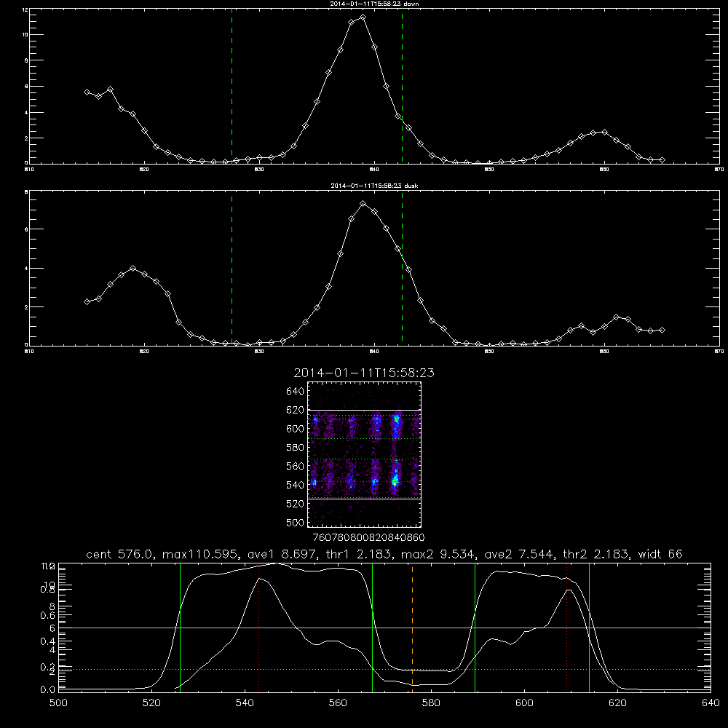This screenshot has height=728, width=728.
Task: Click the '8' y-axis label of the dusk plot
Action: point(26,191)
